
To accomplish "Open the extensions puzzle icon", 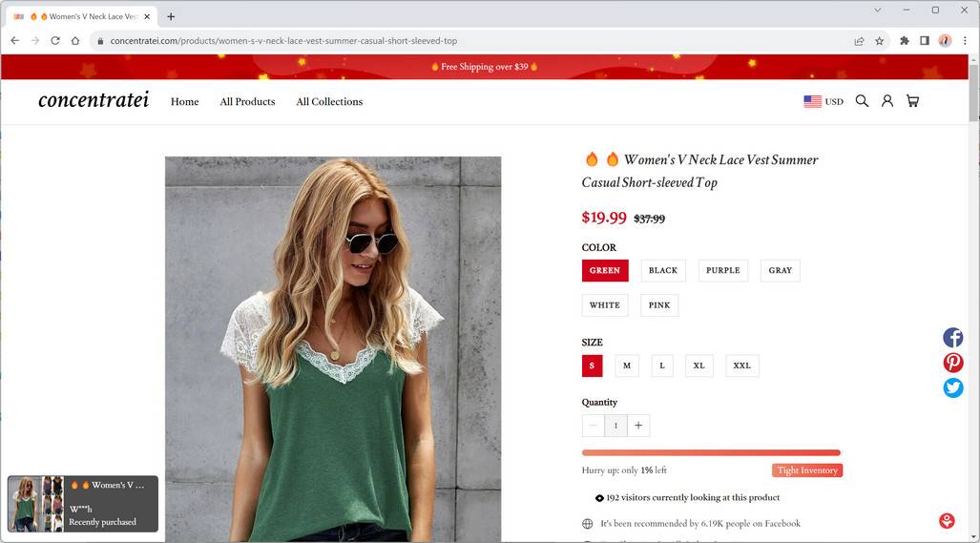I will click(905, 41).
